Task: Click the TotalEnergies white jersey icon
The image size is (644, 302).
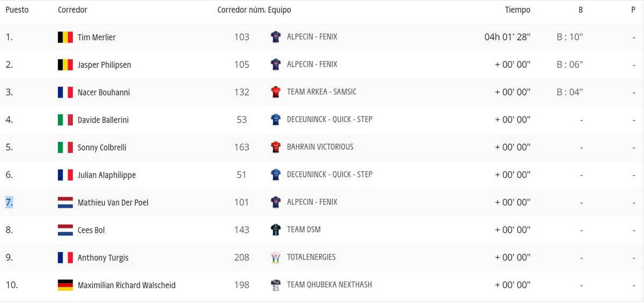Action: (x=276, y=257)
